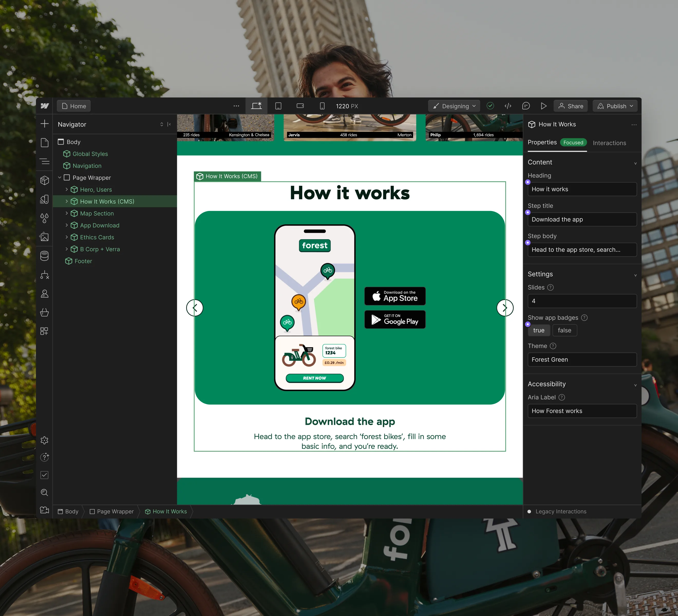Set Show app badges to false
Image resolution: width=678 pixels, height=616 pixels.
click(x=565, y=330)
